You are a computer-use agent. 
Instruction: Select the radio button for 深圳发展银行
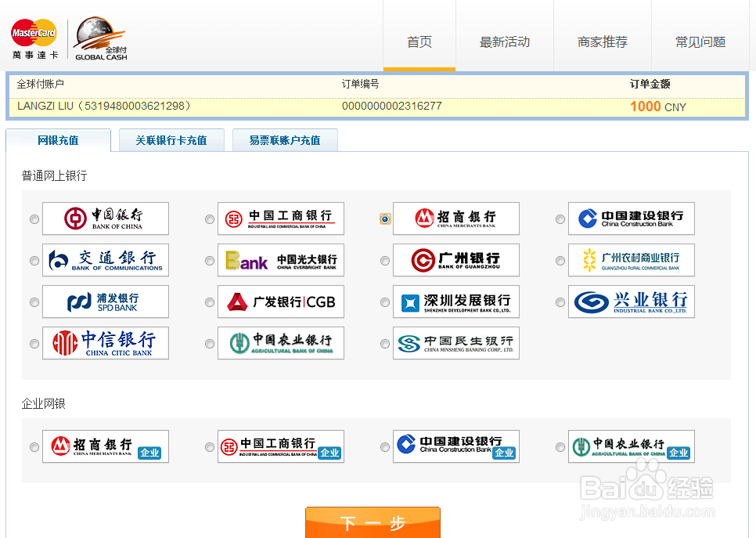pos(385,302)
